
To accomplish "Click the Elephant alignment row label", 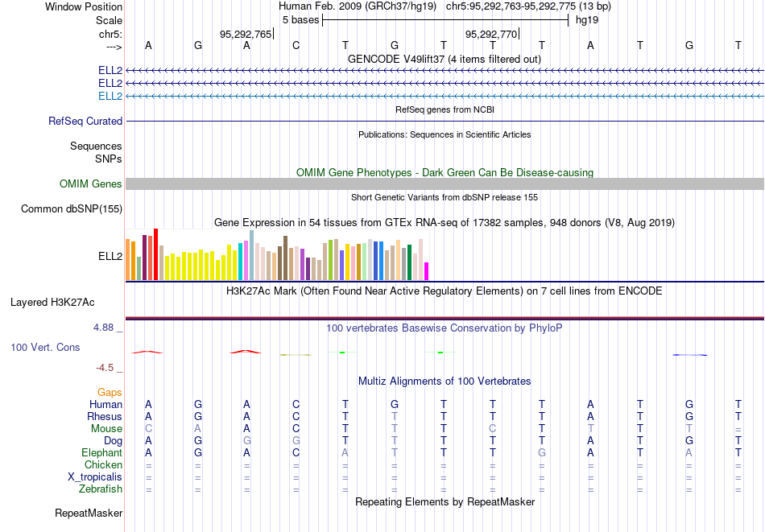I will 101,452.
